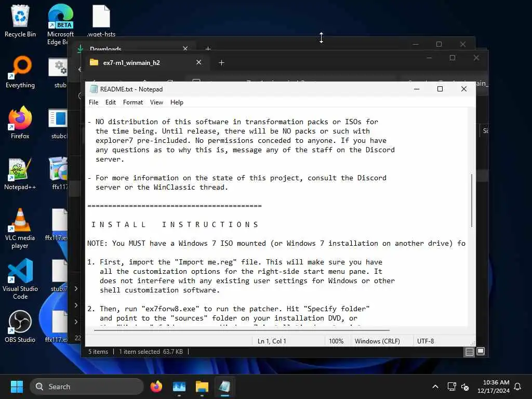Open the Recycle Bin desktop icon
This screenshot has width=532, height=399.
[20, 21]
